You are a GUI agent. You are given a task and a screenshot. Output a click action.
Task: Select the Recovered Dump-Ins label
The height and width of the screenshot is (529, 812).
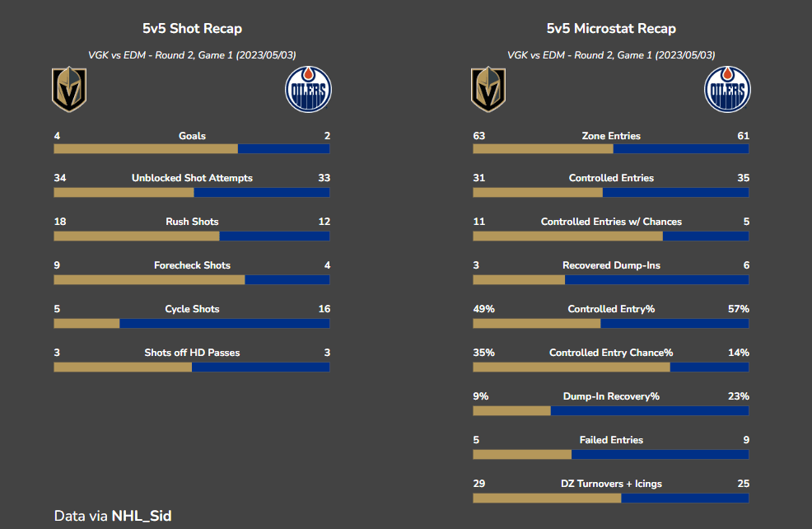(x=611, y=265)
